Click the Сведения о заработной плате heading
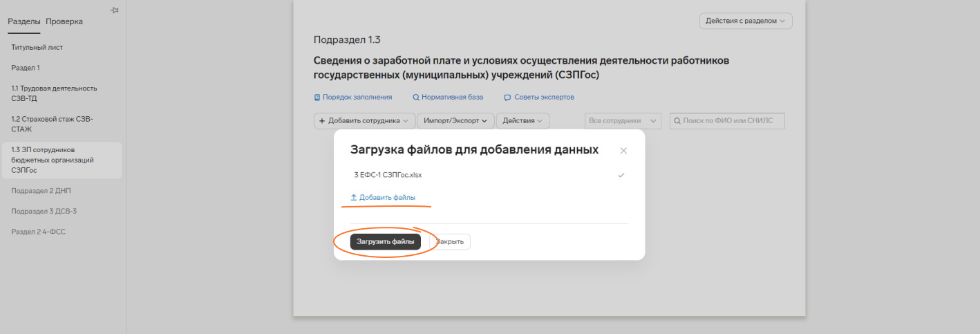980x334 pixels. (522, 68)
